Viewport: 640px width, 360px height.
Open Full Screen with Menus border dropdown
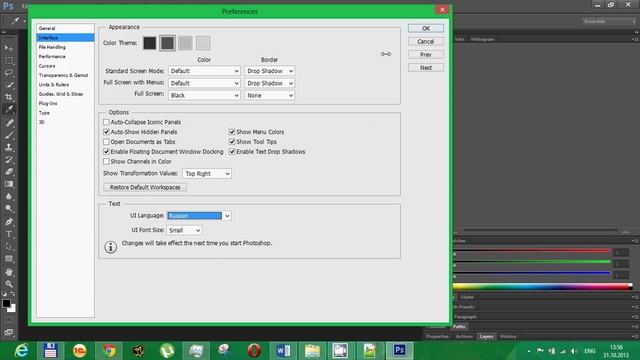(269, 83)
